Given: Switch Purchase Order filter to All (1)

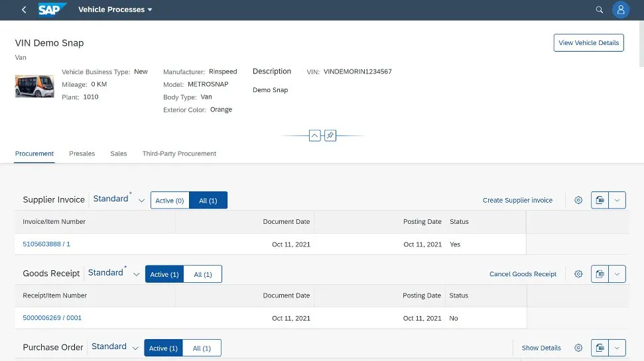Looking at the screenshot, I should (x=202, y=348).
